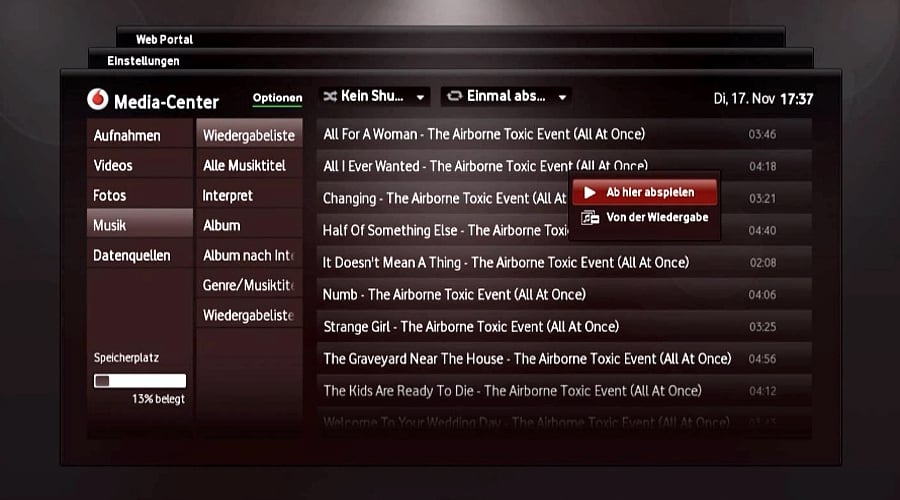
Task: Select Alle Musiktitel in submenu
Action: pos(244,165)
